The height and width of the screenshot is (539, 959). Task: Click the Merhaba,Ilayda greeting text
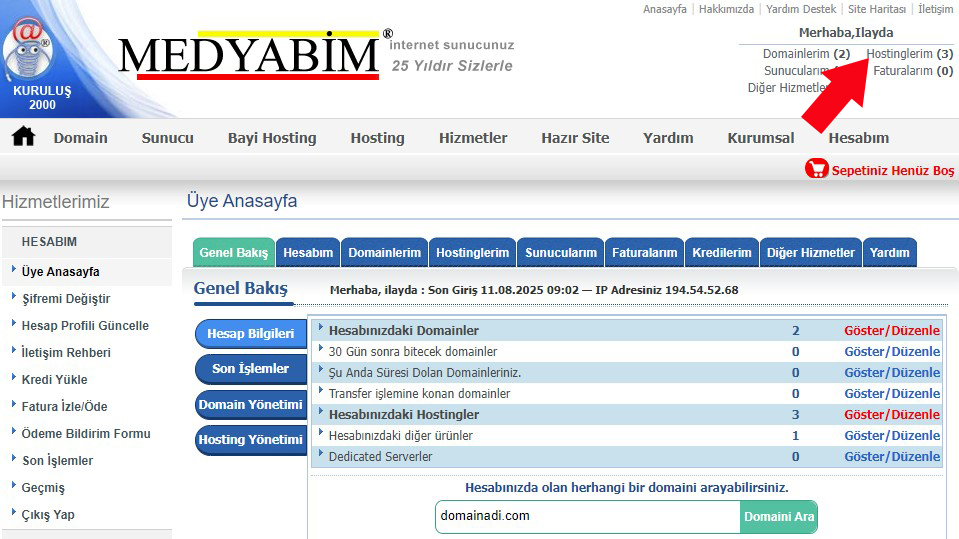(846, 32)
